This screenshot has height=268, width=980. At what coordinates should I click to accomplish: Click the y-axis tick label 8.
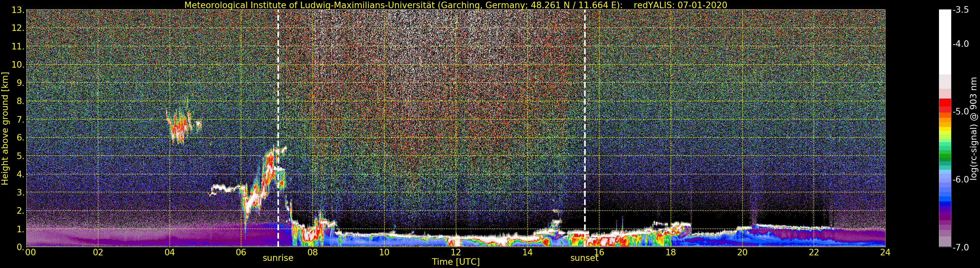pyautogui.click(x=20, y=101)
